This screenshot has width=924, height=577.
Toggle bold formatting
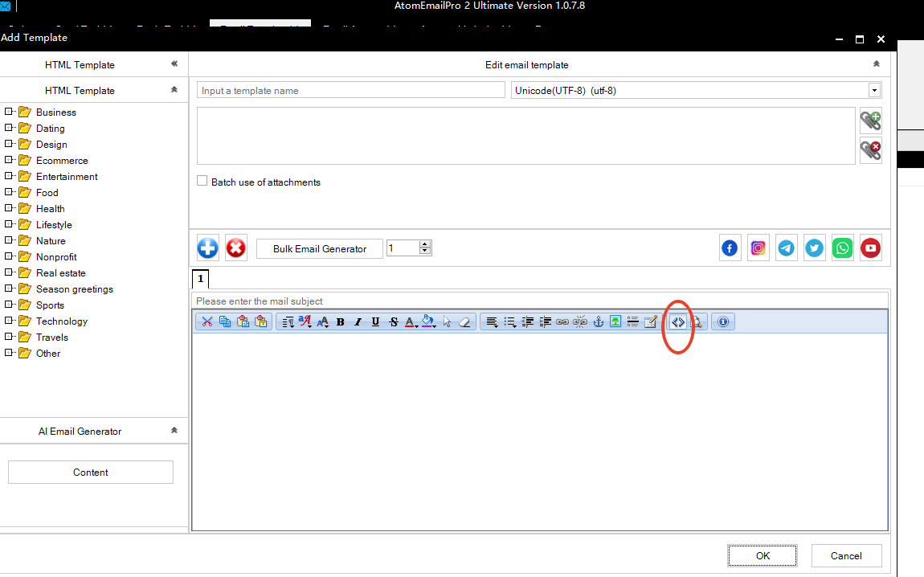pos(340,321)
